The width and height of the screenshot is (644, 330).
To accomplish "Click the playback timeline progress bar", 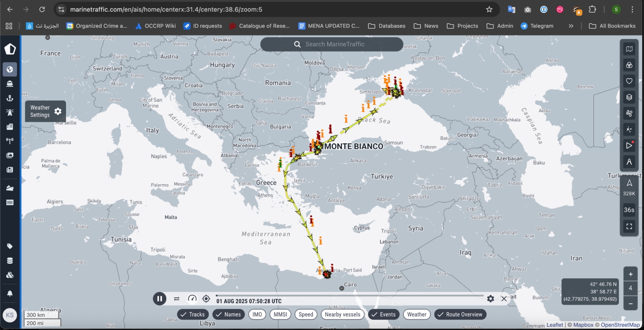I will click(x=350, y=295).
